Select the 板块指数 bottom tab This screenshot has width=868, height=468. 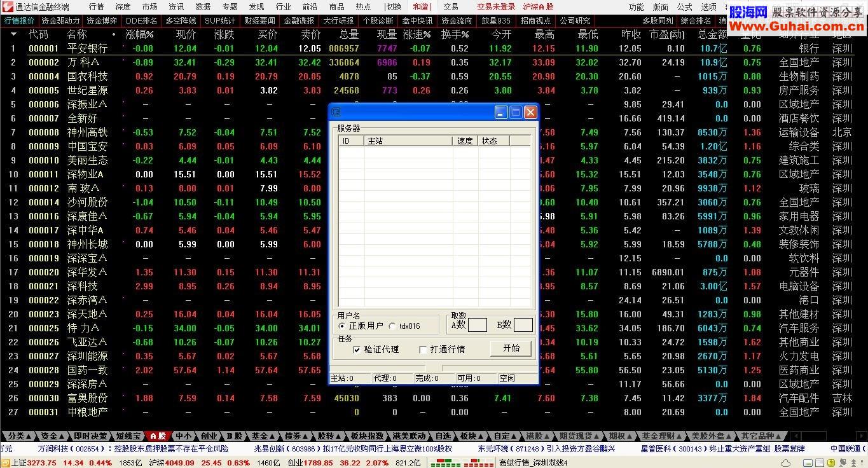368,436
